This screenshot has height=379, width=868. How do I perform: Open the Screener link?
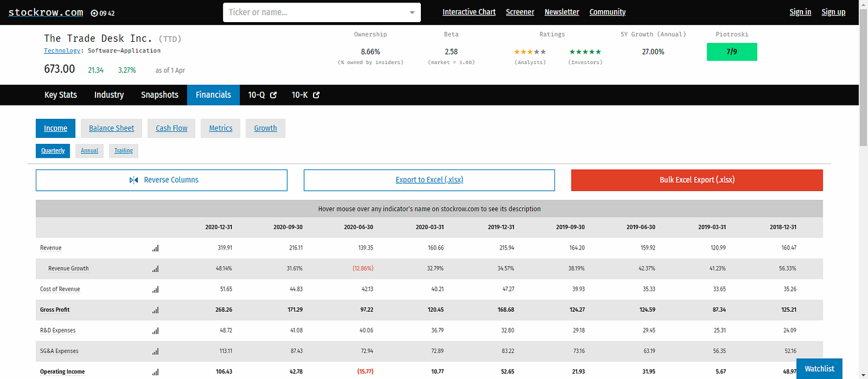click(520, 12)
